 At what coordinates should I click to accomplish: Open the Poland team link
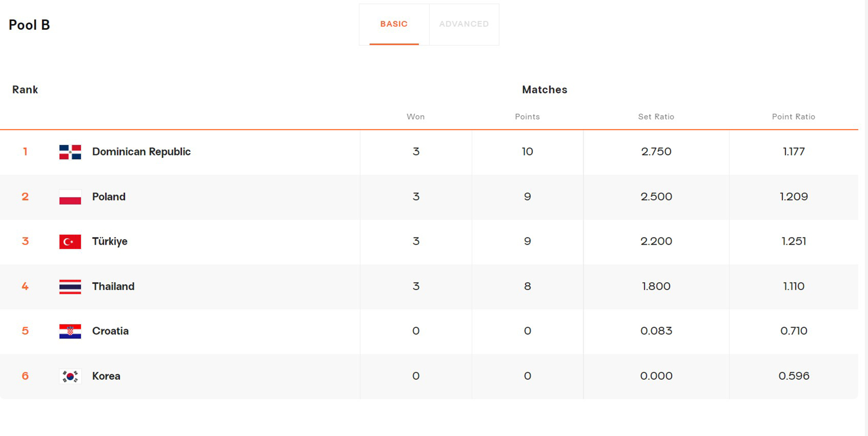click(x=108, y=197)
